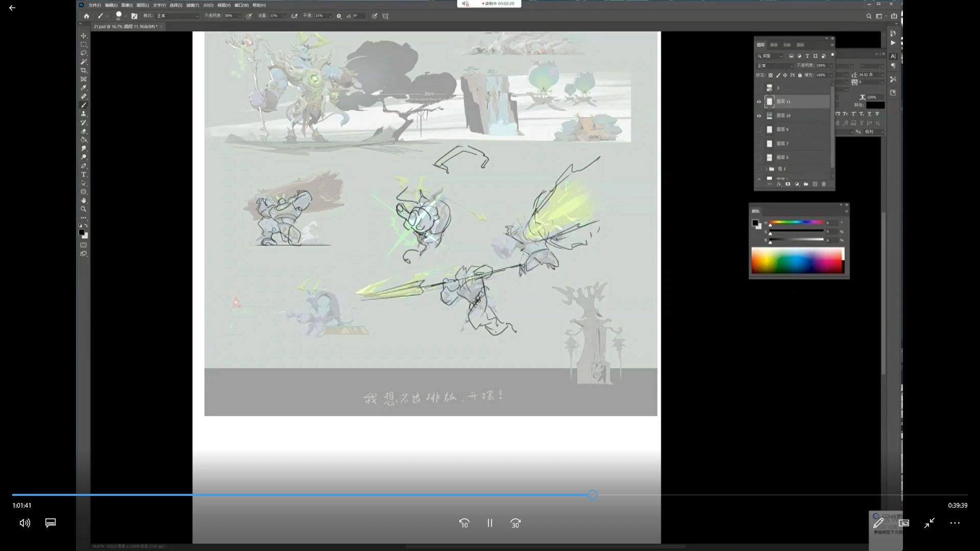The width and height of the screenshot is (980, 551).
Task: Choose the Type tool
Action: pyautogui.click(x=84, y=174)
